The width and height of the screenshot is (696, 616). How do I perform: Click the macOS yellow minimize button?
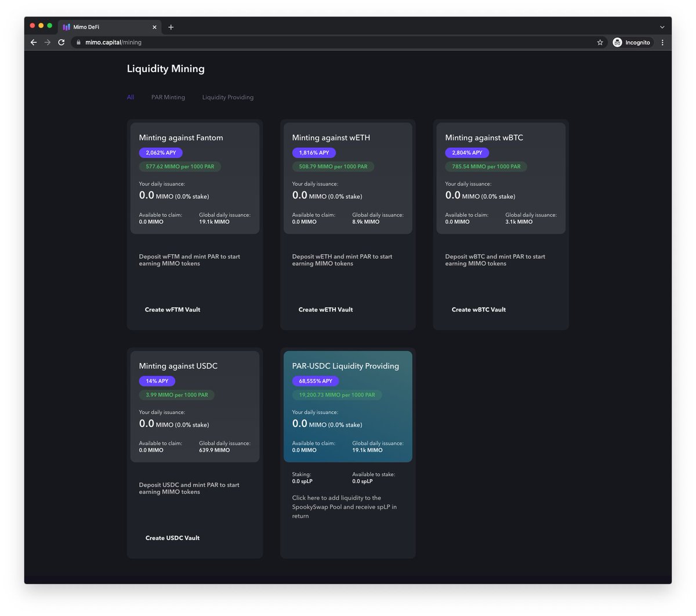(x=41, y=26)
